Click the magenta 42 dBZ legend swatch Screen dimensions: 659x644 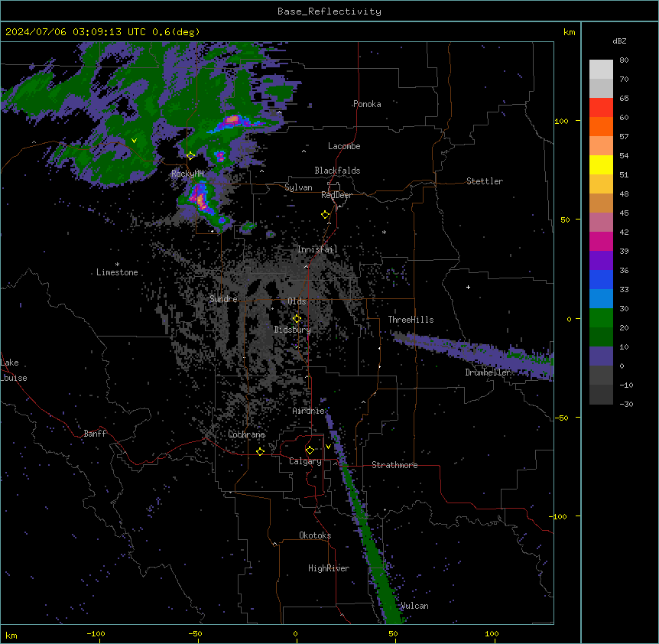click(601, 241)
